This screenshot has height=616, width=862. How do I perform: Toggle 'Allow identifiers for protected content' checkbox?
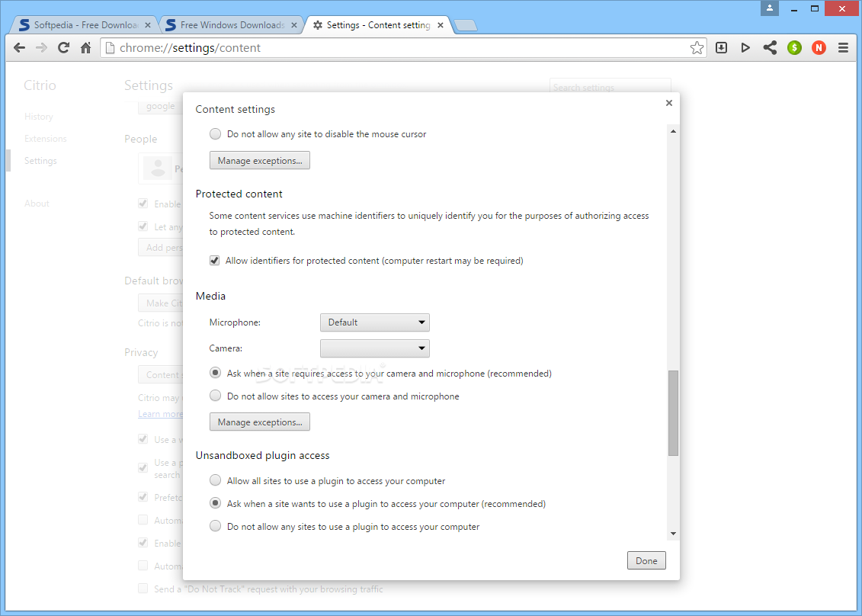pos(215,261)
